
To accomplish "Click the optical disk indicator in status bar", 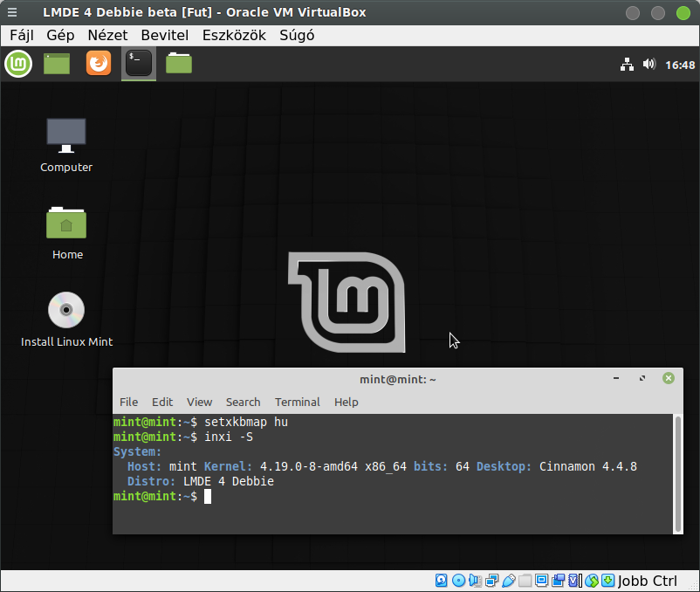I will tap(458, 581).
